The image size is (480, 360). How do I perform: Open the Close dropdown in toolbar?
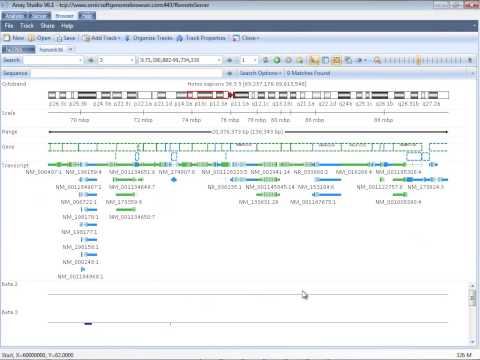click(246, 38)
